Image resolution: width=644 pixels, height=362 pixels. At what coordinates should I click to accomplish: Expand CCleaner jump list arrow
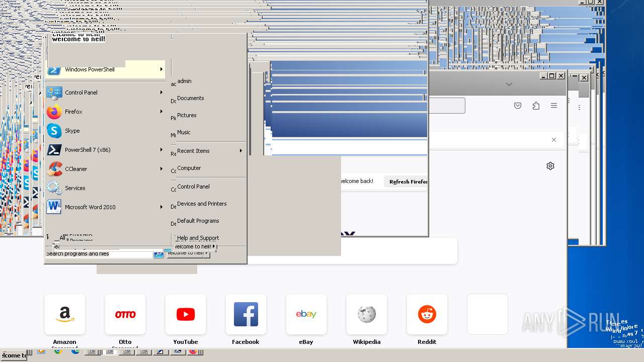(162, 169)
